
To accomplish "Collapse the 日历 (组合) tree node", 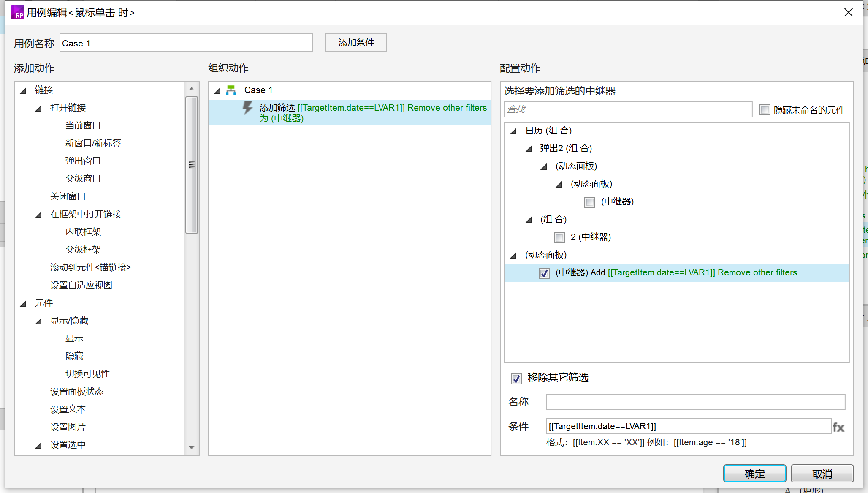I will (514, 131).
